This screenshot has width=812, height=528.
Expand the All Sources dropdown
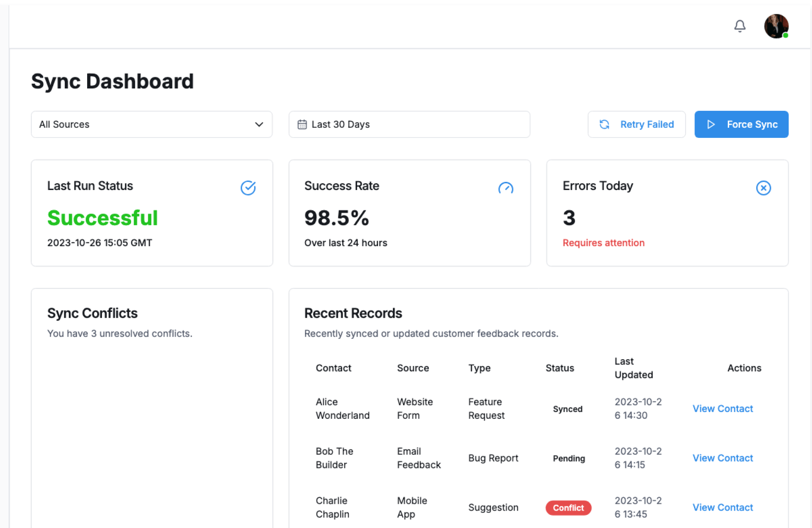click(151, 124)
